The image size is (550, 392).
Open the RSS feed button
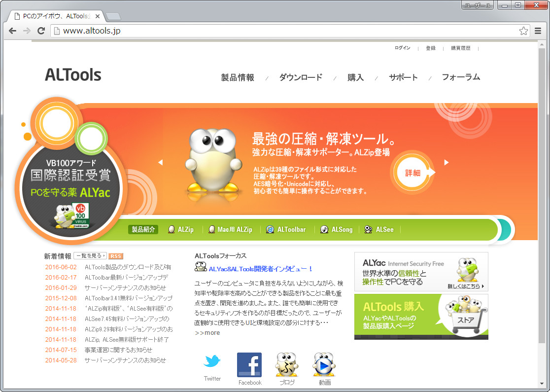[x=115, y=256]
